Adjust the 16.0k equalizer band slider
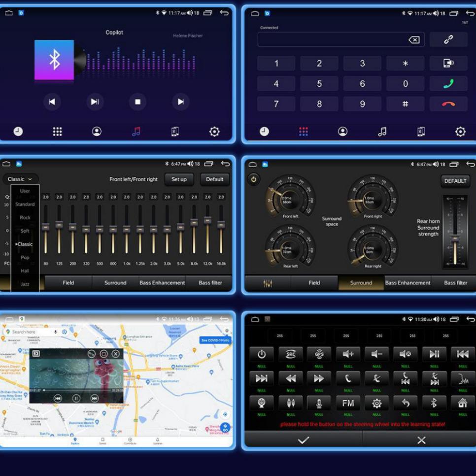 point(221,224)
